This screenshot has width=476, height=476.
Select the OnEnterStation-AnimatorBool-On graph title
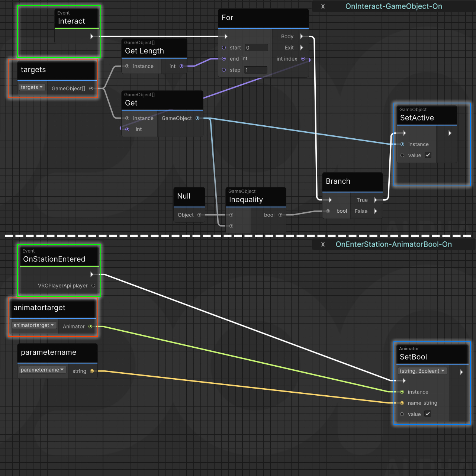point(393,244)
